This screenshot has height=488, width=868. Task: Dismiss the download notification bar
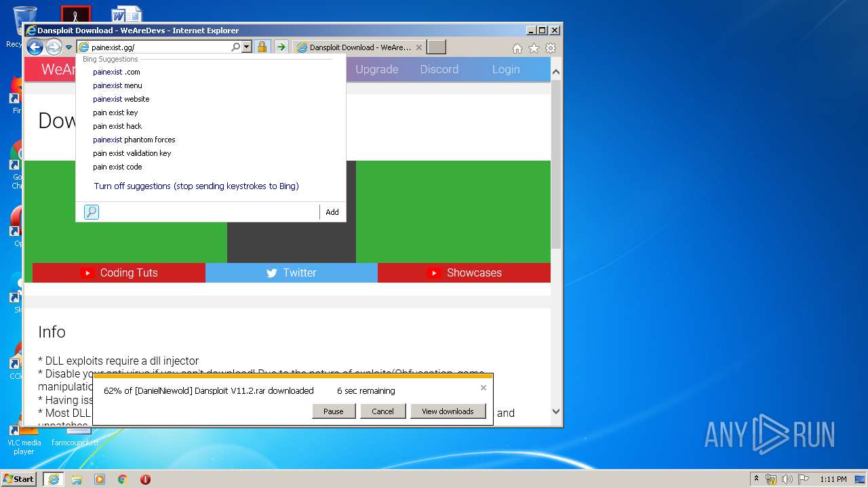(484, 388)
